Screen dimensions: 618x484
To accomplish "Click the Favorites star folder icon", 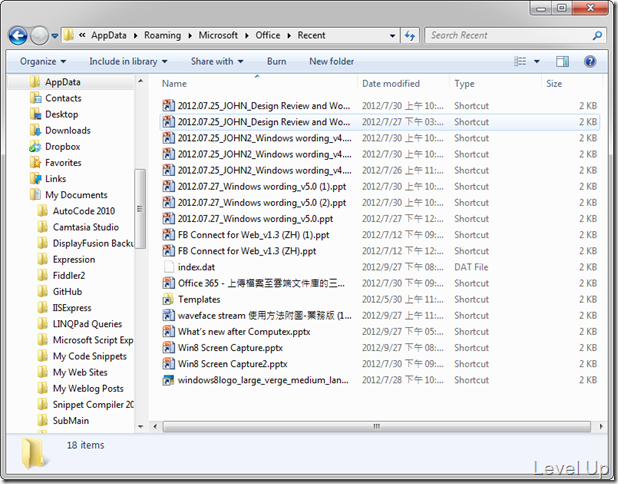I will [35, 163].
